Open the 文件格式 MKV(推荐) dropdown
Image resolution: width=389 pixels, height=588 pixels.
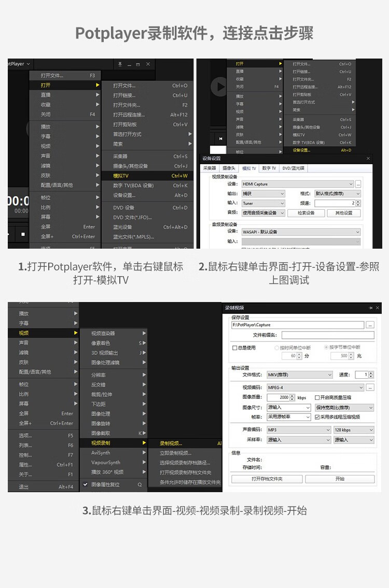click(x=300, y=375)
